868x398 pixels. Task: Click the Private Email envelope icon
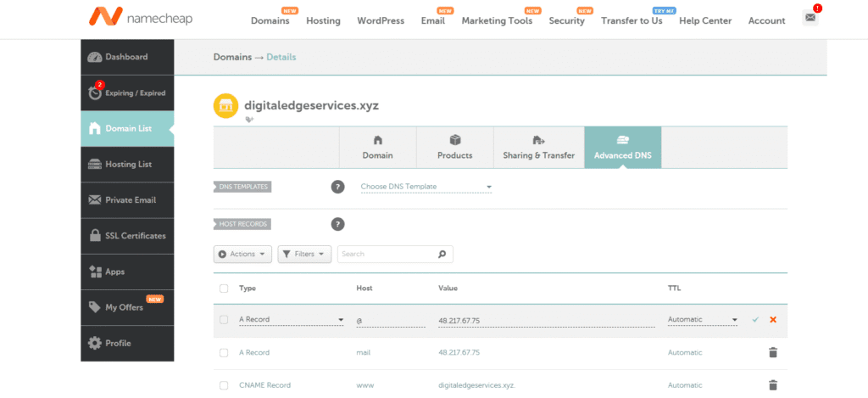pyautogui.click(x=95, y=200)
